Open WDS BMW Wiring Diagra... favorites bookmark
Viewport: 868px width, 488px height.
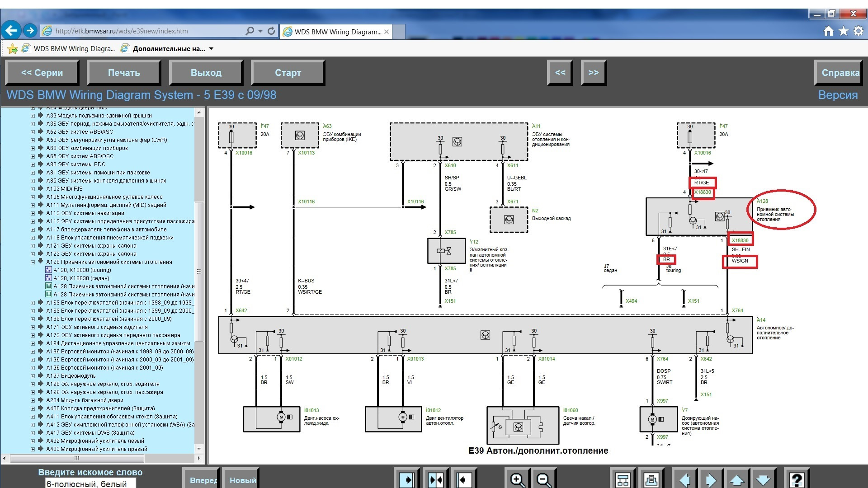69,49
